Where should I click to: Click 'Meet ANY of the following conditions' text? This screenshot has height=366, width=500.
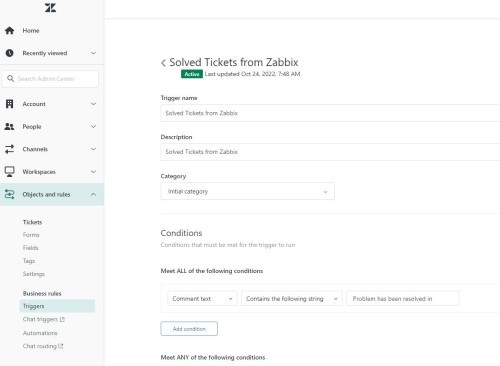(x=213, y=357)
